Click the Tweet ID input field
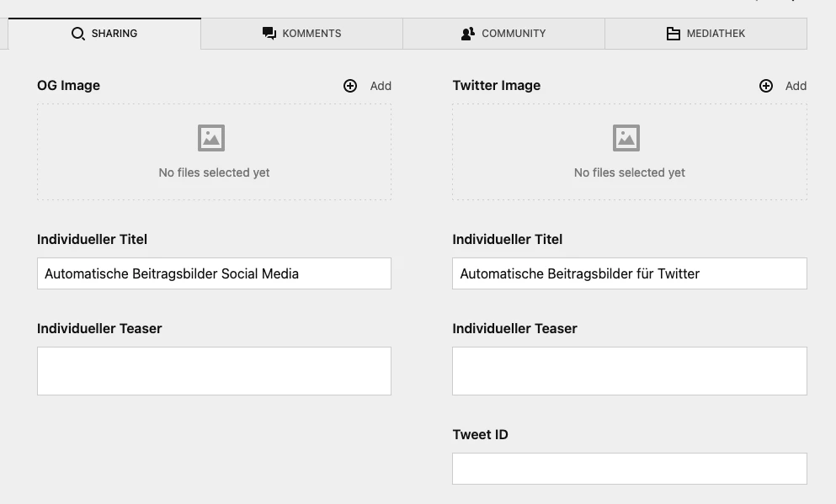Viewport: 836px width, 504px height. 630,469
